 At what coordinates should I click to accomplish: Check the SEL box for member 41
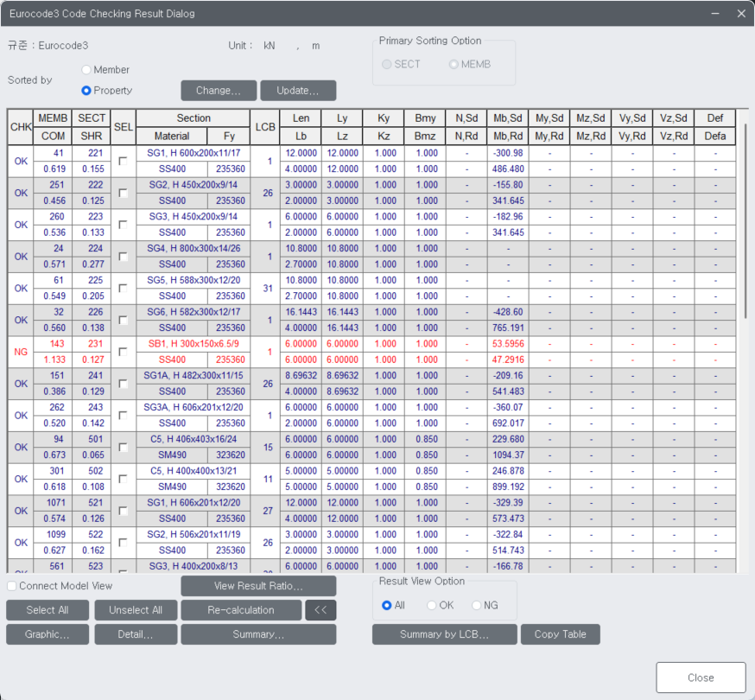[123, 161]
